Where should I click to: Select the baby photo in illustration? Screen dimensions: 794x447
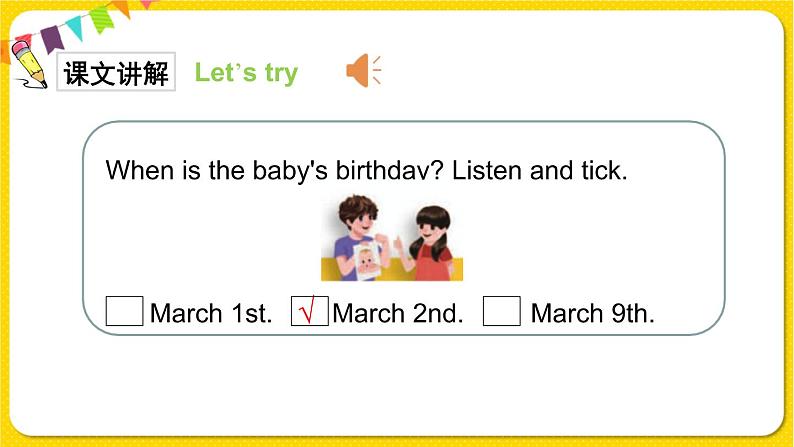click(x=368, y=261)
